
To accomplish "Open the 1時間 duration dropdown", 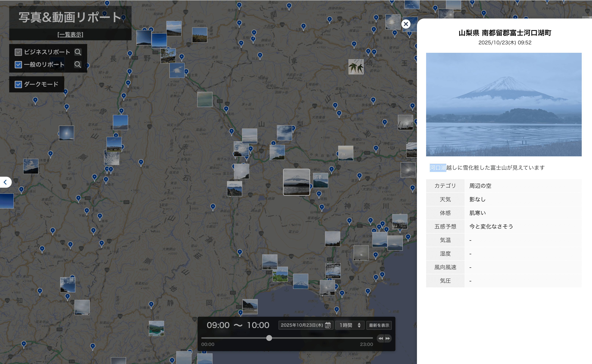I will point(350,325).
